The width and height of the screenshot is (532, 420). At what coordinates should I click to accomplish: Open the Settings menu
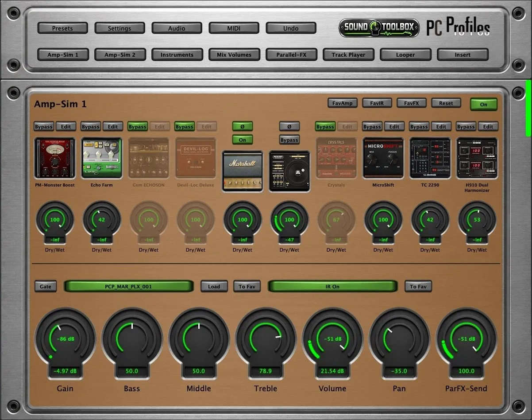point(120,28)
